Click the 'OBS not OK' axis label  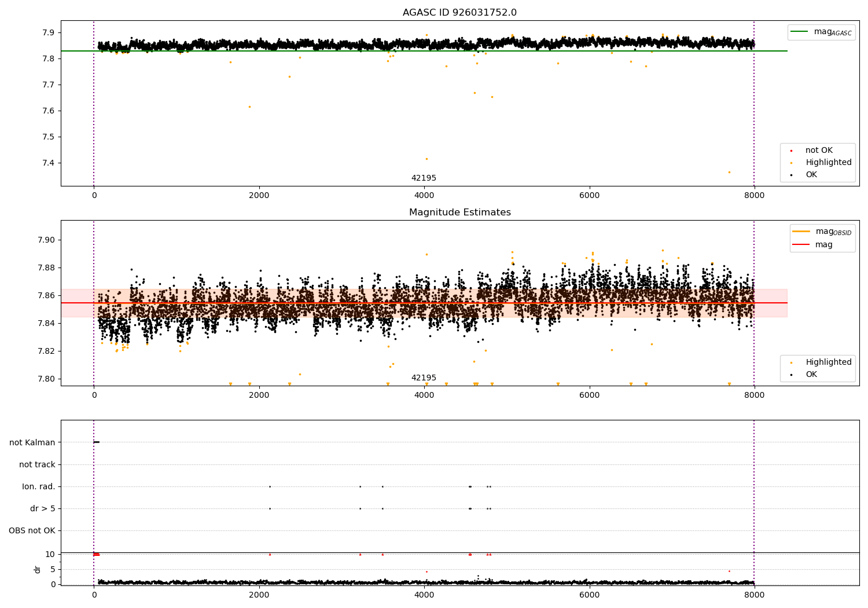click(32, 531)
